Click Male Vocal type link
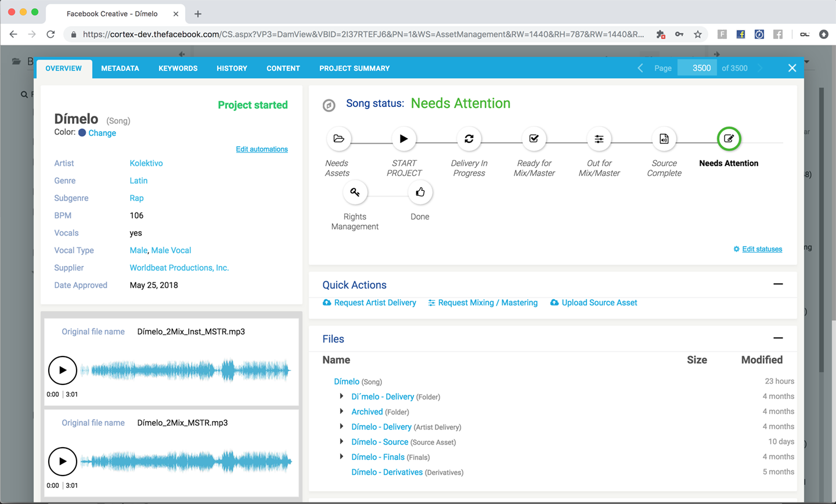Image resolution: width=836 pixels, height=504 pixels. tap(171, 250)
